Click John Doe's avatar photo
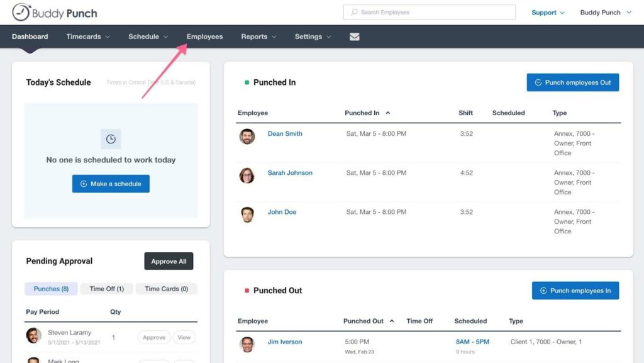 (x=247, y=215)
